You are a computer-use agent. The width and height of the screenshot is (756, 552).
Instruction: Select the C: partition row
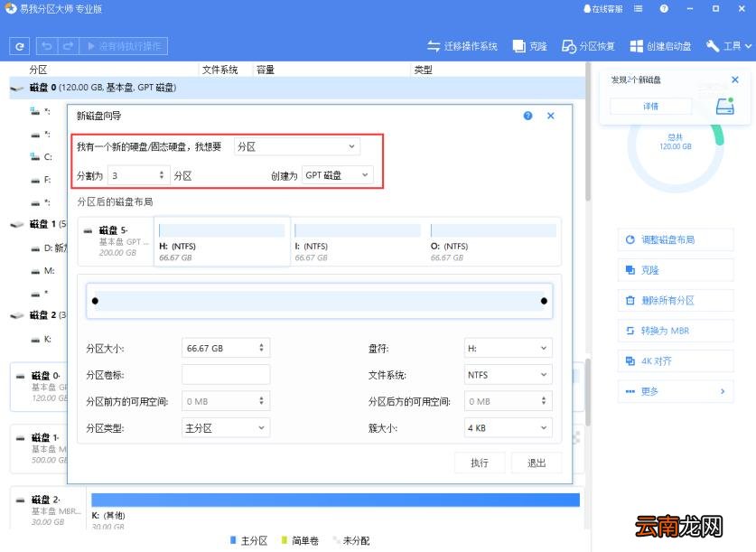42,156
